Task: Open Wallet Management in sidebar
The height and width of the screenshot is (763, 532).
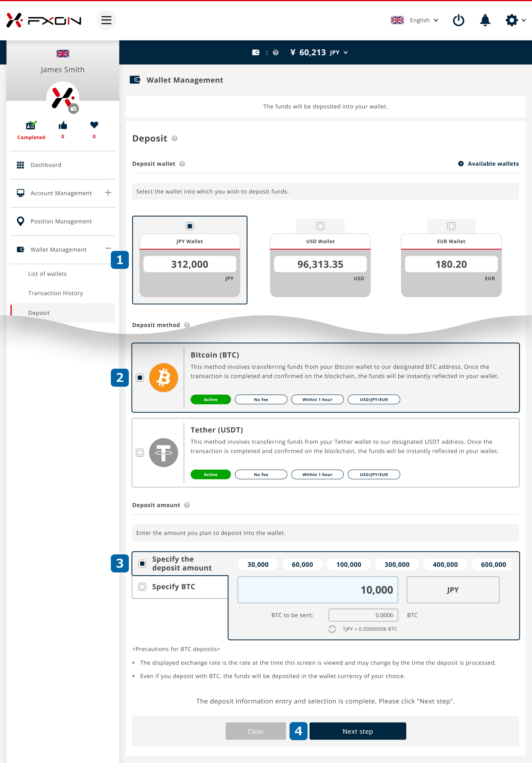Action: coord(58,249)
